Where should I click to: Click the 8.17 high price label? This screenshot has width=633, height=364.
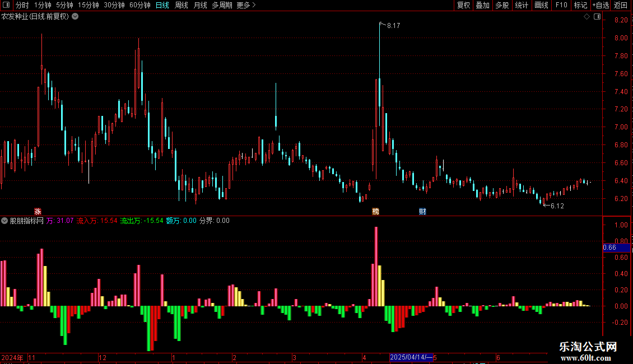[x=393, y=26]
